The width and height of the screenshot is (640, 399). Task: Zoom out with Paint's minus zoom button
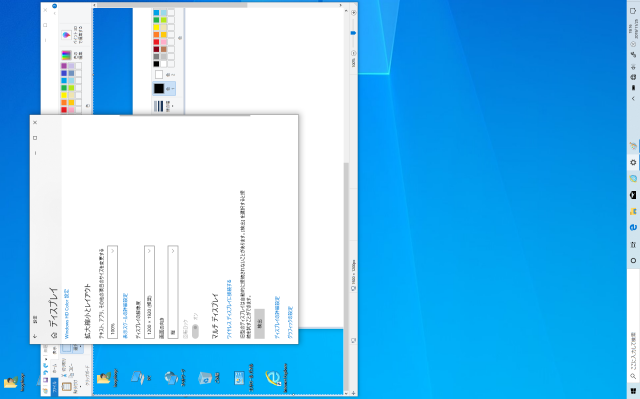tap(353, 53)
